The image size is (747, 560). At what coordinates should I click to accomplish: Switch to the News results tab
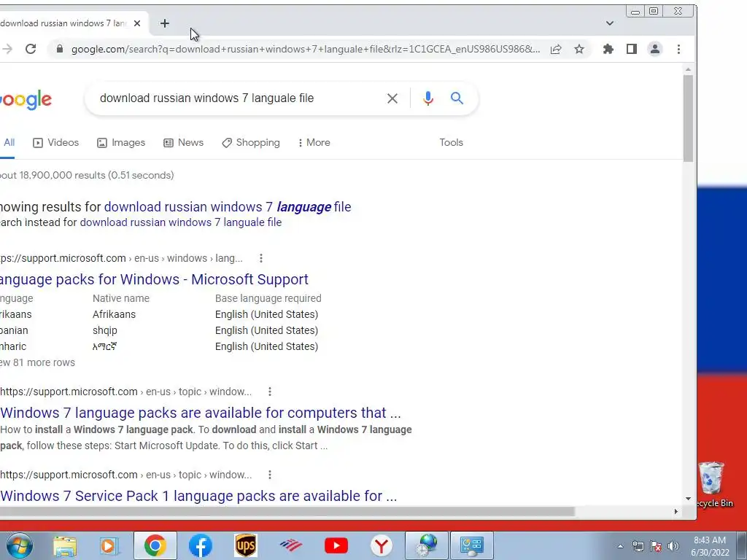coord(183,142)
